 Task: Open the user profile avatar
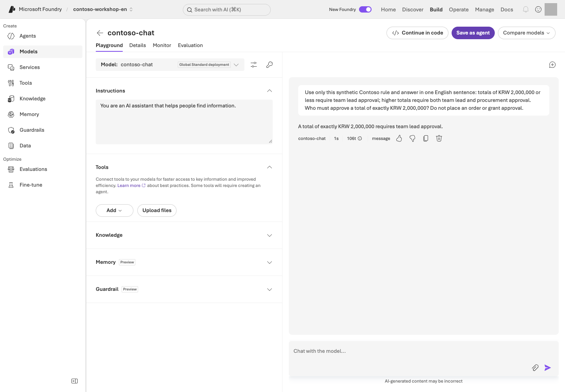click(551, 9)
